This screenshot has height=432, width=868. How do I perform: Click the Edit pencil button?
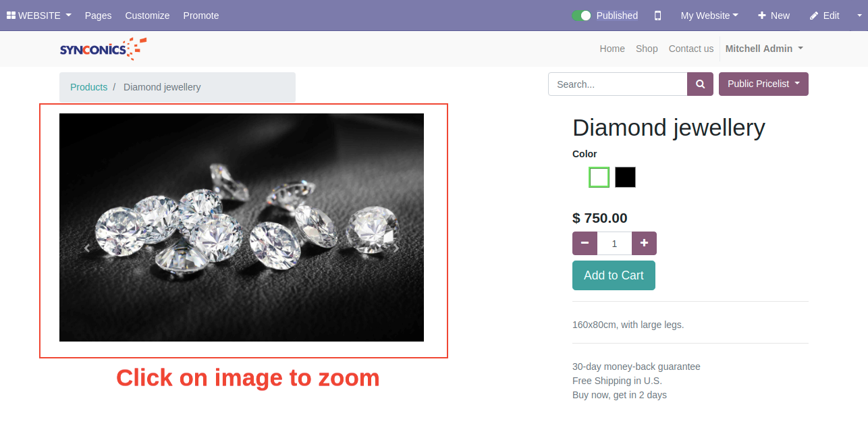[x=825, y=16]
